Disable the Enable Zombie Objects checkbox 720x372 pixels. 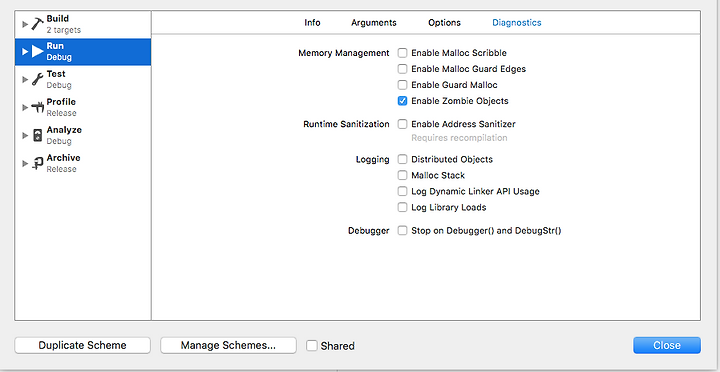(x=402, y=101)
